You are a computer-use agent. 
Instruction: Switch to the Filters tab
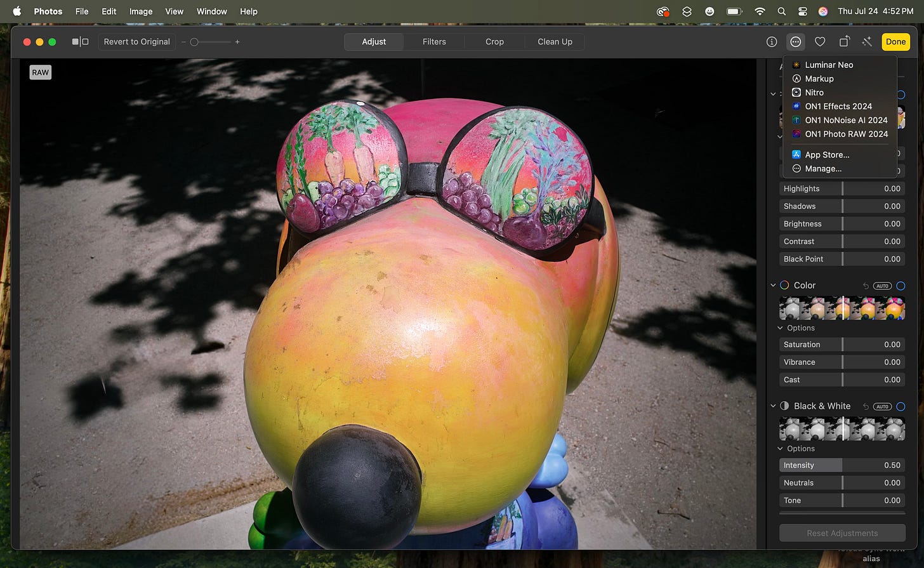click(434, 42)
